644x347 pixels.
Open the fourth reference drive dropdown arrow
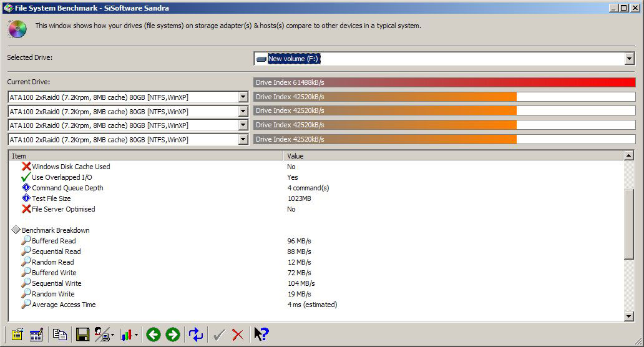[x=243, y=140]
